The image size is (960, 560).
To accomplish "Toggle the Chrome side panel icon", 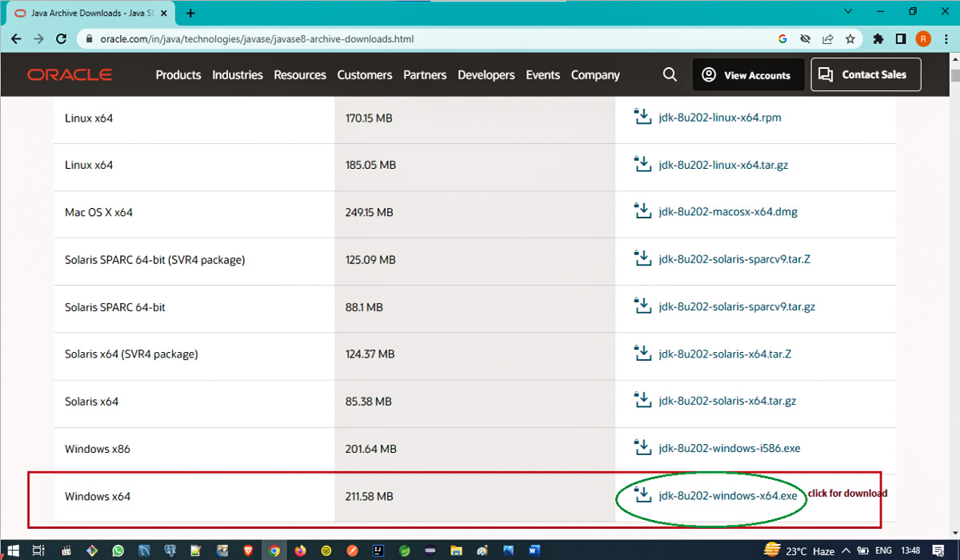I will [901, 38].
